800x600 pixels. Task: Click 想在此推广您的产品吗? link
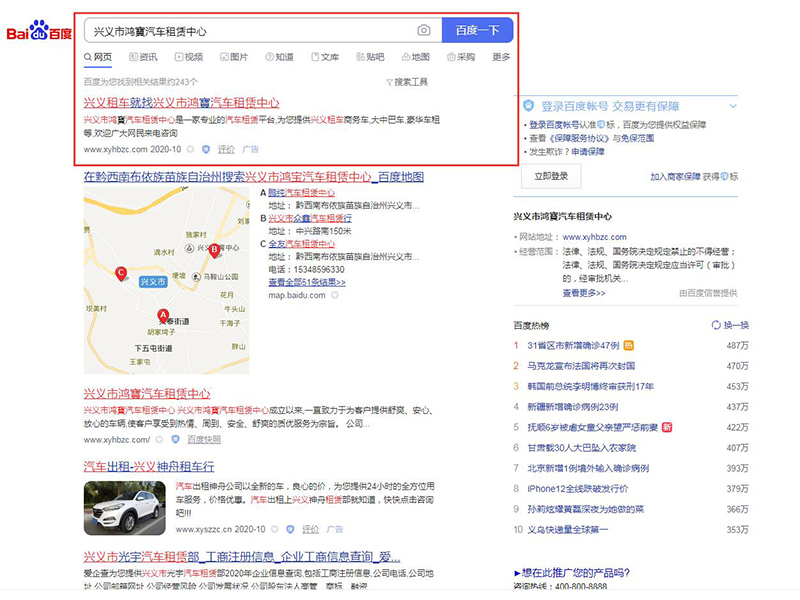click(x=572, y=572)
